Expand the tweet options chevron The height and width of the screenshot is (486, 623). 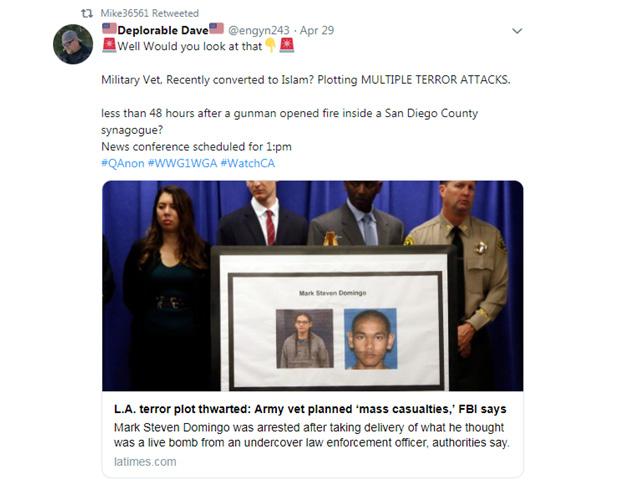(517, 31)
